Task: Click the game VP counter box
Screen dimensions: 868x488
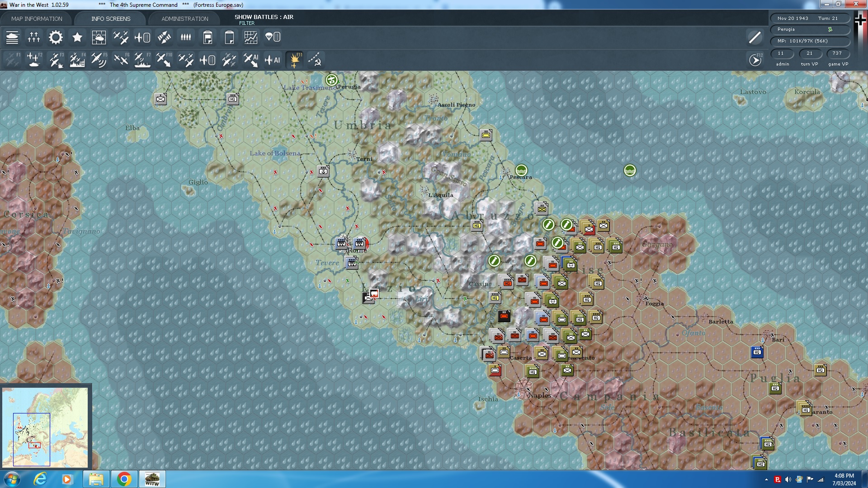Action: pos(837,53)
